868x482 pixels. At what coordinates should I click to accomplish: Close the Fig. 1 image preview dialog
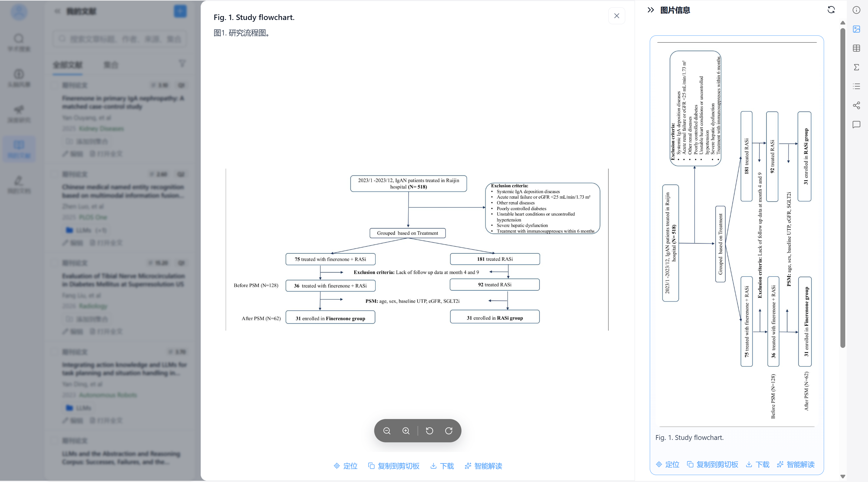pos(616,16)
